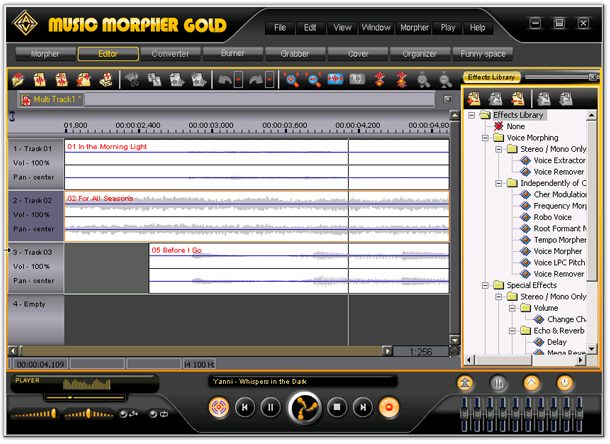Open the Window menu
Viewport: 610px width, 444px height.
tap(376, 28)
